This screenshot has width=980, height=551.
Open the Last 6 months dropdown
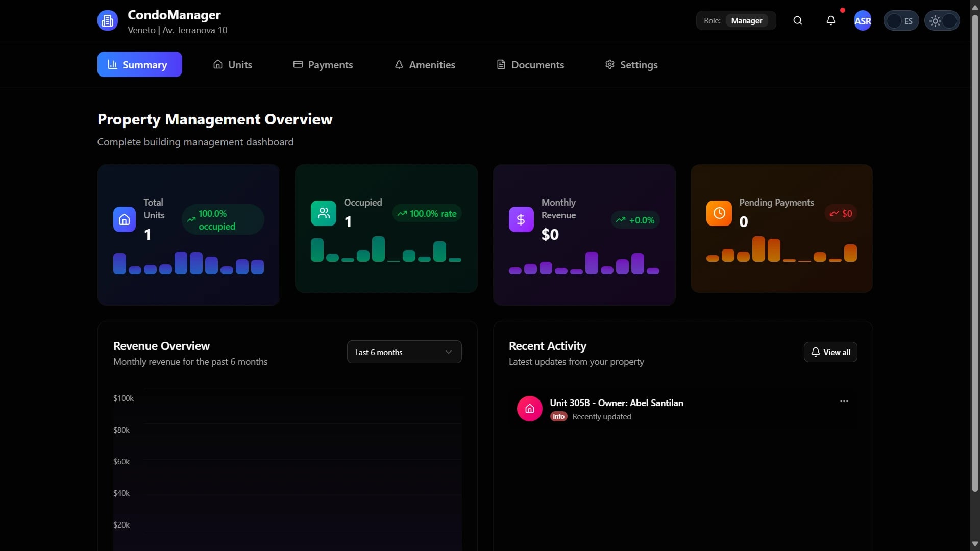click(x=404, y=352)
